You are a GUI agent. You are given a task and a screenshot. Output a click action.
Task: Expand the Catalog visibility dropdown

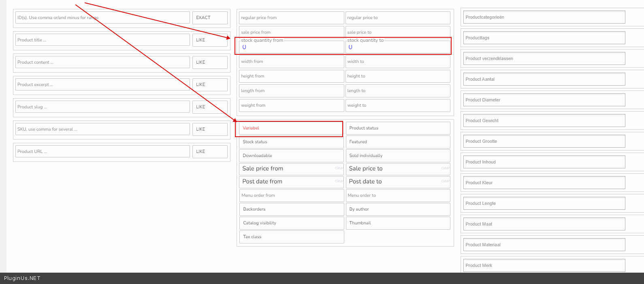pyautogui.click(x=291, y=223)
